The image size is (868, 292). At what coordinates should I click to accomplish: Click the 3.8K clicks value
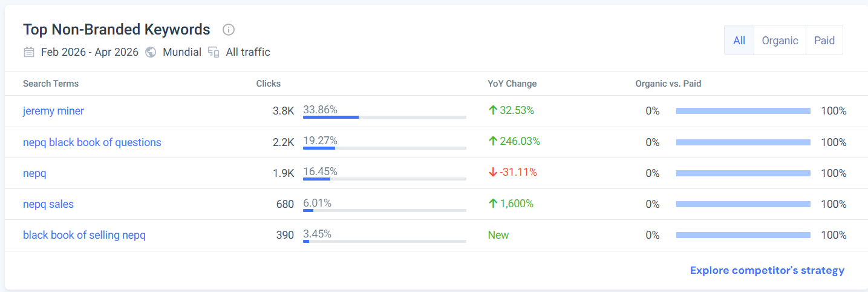(283, 111)
